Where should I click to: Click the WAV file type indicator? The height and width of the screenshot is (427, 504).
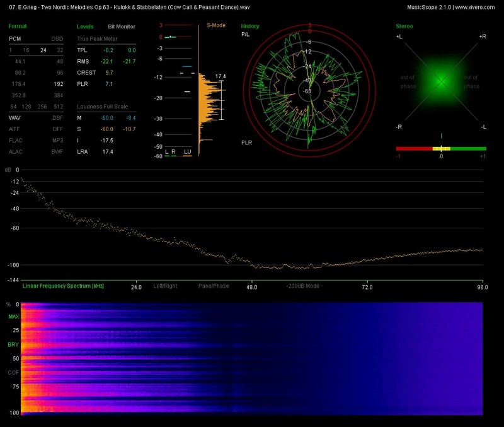[14, 118]
